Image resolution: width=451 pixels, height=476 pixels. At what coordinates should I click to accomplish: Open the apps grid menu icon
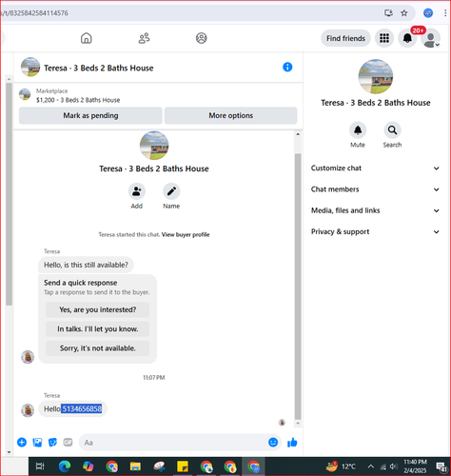point(384,38)
